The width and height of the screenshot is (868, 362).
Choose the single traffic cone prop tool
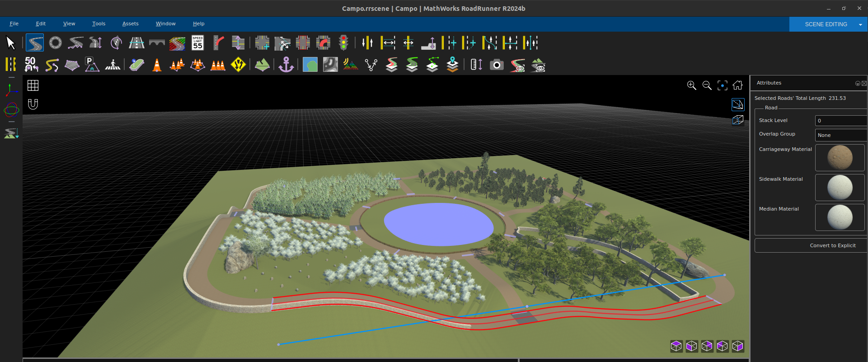[157, 65]
